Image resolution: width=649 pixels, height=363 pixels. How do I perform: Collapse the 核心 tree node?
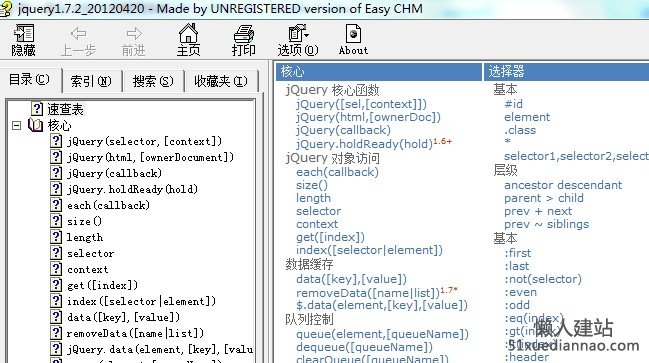[16, 125]
